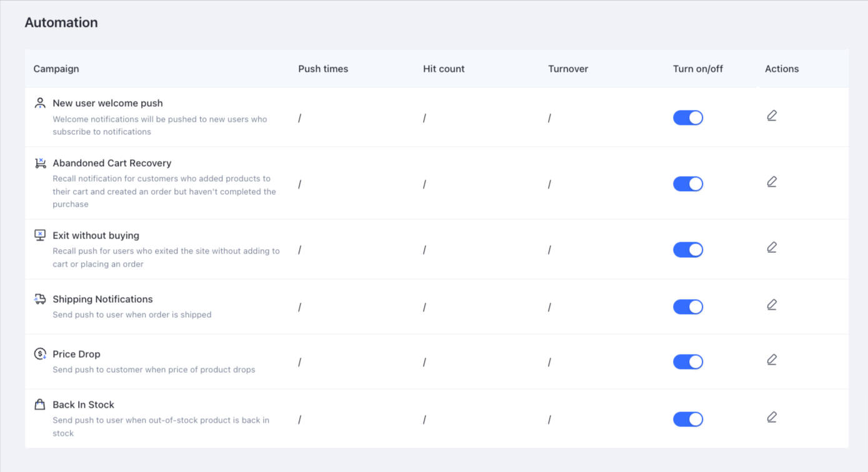Select the Price Drop campaign name
Viewport: 868px width, 472px height.
76,354
